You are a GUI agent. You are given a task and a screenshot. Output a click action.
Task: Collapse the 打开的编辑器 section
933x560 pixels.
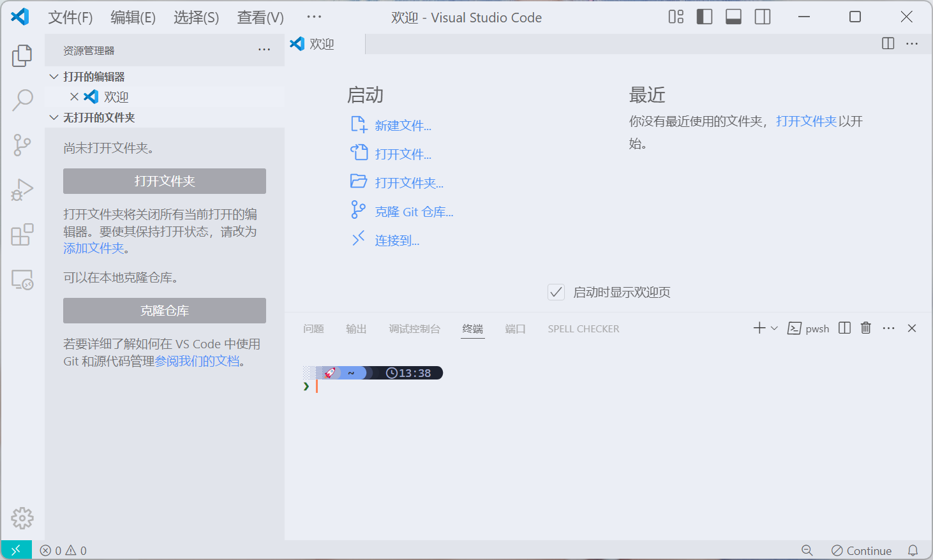165,77
